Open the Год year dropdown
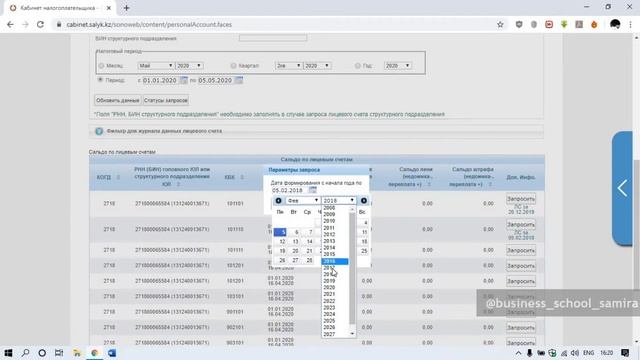The image size is (640, 360). pyautogui.click(x=398, y=66)
